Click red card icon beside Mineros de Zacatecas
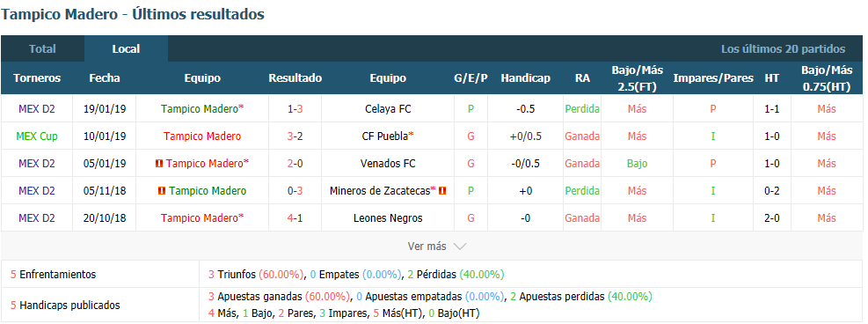This screenshot has height=324, width=868. [442, 191]
